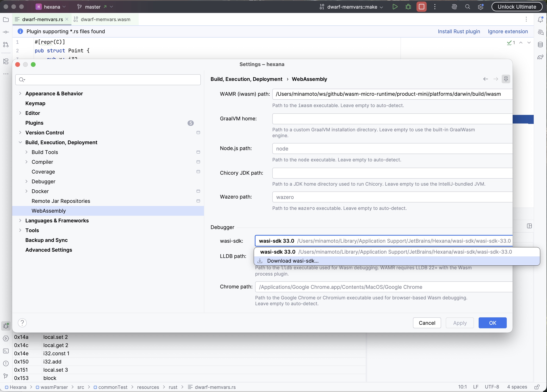Run the dwarf-memvars::make configuration
The width and height of the screenshot is (547, 392).
coord(395,7)
